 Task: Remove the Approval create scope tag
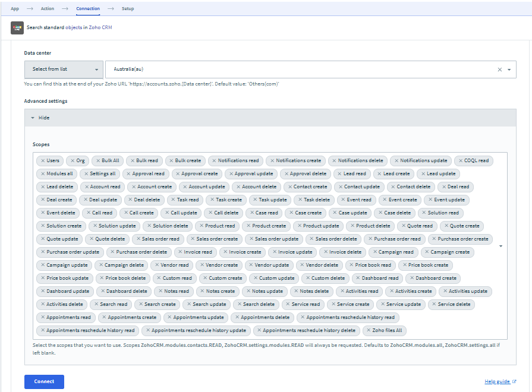point(178,173)
